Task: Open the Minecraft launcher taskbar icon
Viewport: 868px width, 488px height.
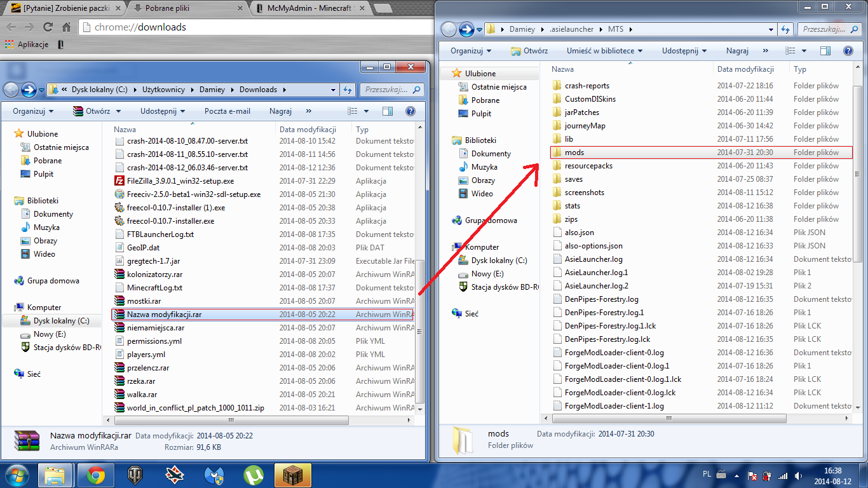Action: [293, 475]
